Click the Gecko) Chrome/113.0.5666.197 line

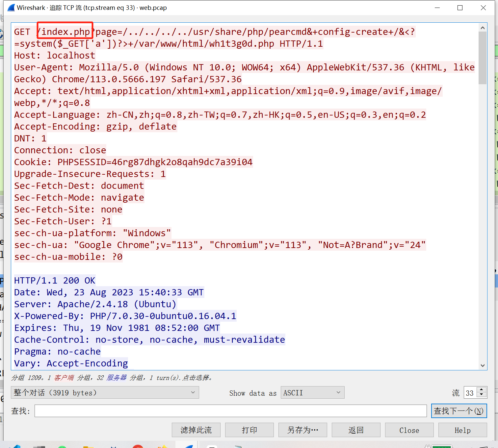point(128,79)
